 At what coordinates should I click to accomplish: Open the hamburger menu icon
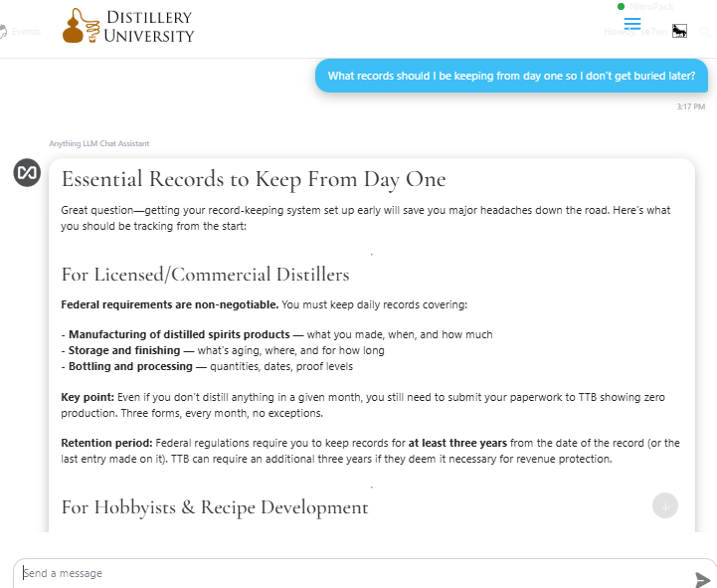(x=632, y=23)
